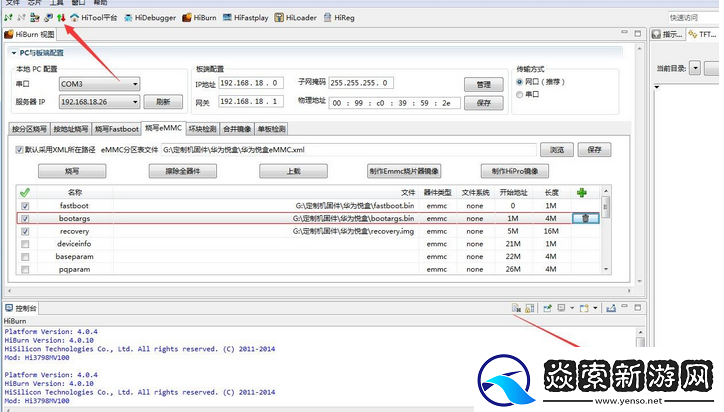Open display-selected-console dropdown arrow
Screen dimensions: 724x412
point(572,308)
